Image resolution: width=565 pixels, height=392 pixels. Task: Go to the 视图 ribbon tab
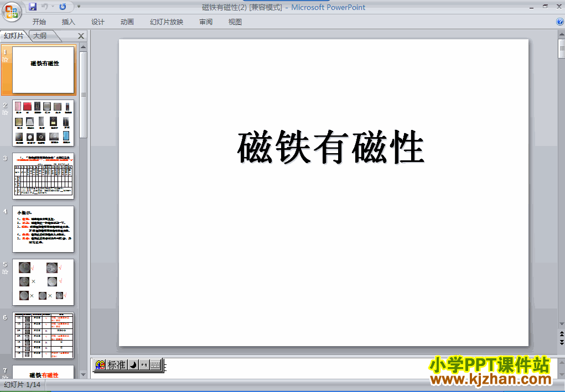(x=235, y=22)
